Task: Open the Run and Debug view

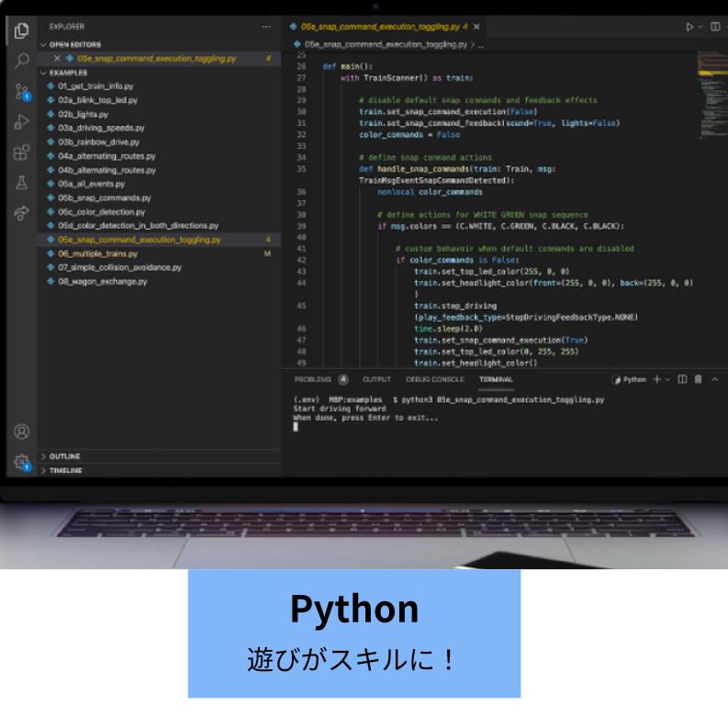Action: [21, 122]
